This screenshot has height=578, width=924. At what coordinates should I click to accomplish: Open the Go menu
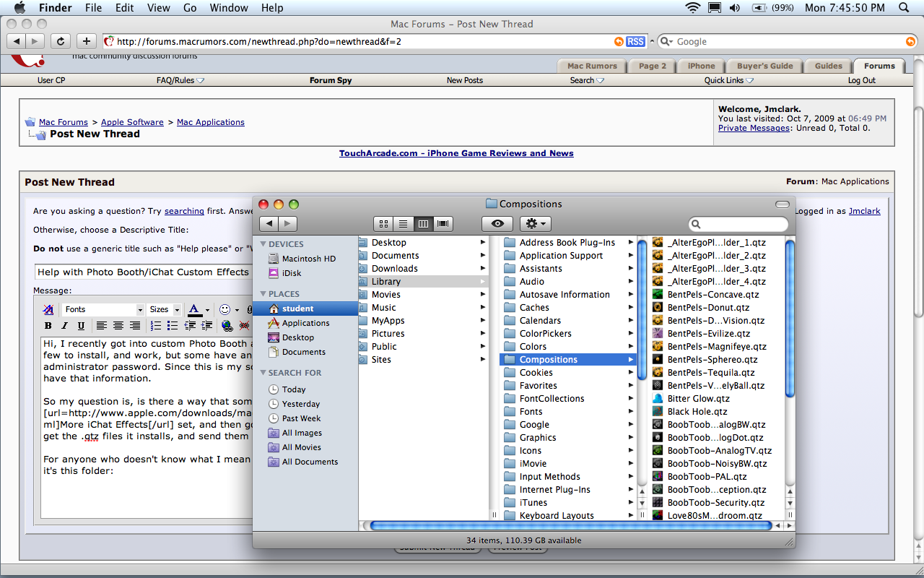pos(190,8)
